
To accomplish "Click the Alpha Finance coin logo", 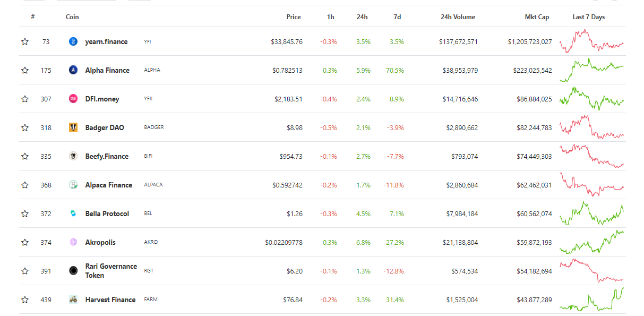I will click(x=73, y=70).
